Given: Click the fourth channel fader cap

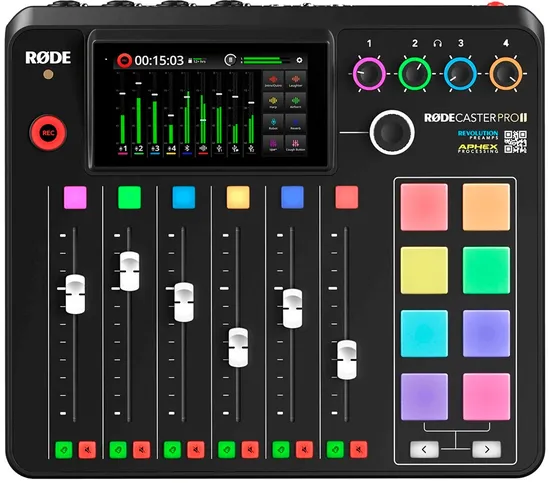Looking at the screenshot, I should click(238, 348).
